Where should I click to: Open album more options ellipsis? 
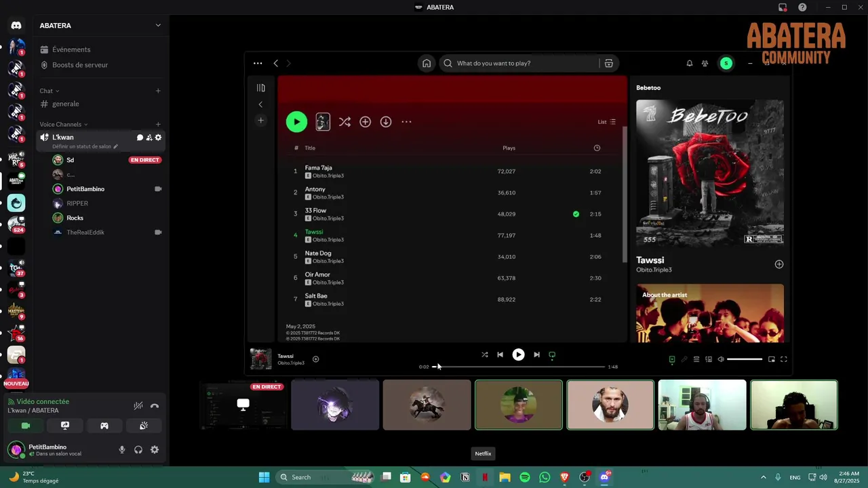pyautogui.click(x=406, y=122)
